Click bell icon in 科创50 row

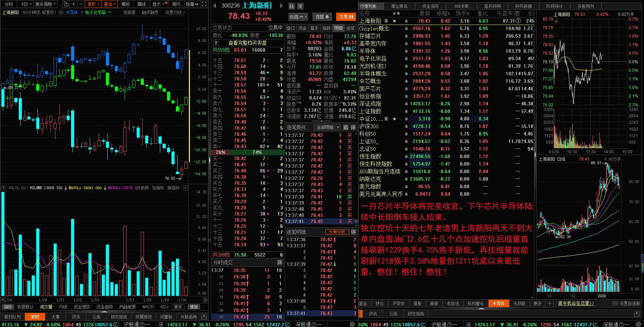[x=406, y=134]
